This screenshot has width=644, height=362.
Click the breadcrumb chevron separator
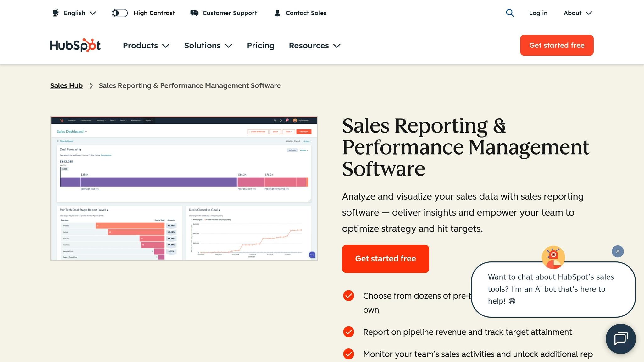click(91, 86)
